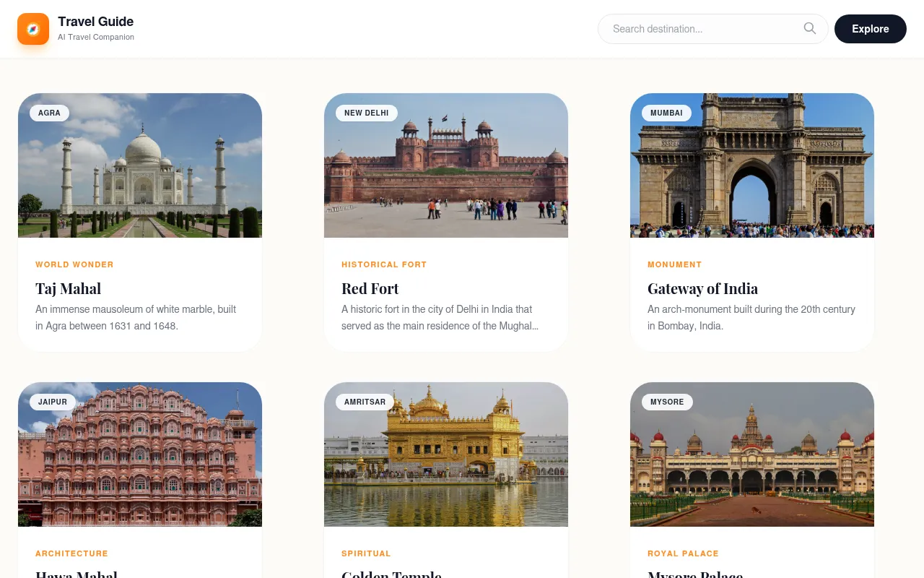924x578 pixels.
Task: Click the Taj Mahal description text
Action: click(x=136, y=317)
